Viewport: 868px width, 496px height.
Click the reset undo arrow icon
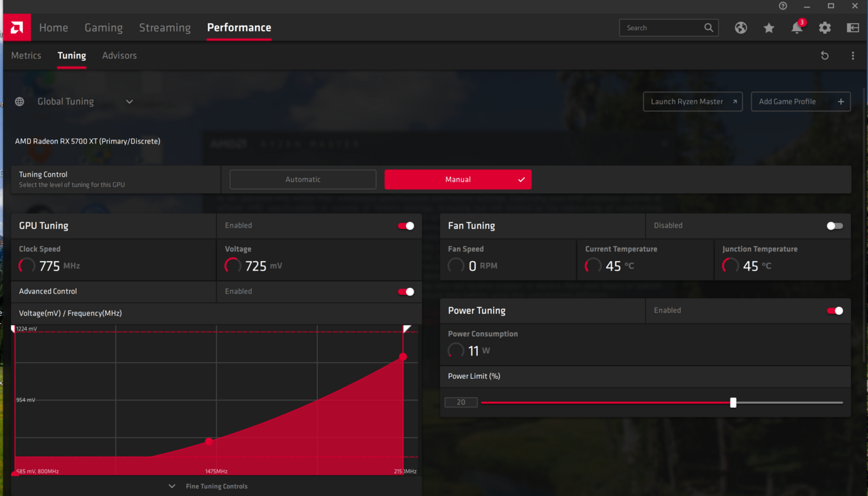(x=825, y=56)
